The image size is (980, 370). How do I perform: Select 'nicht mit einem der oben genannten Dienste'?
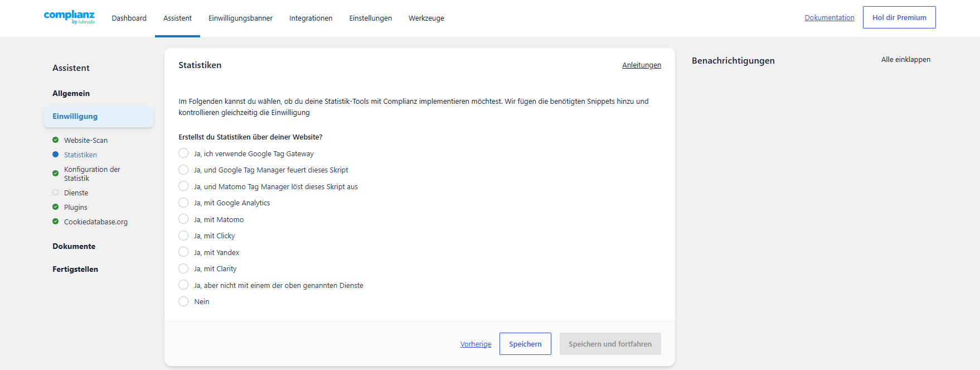[x=183, y=285]
